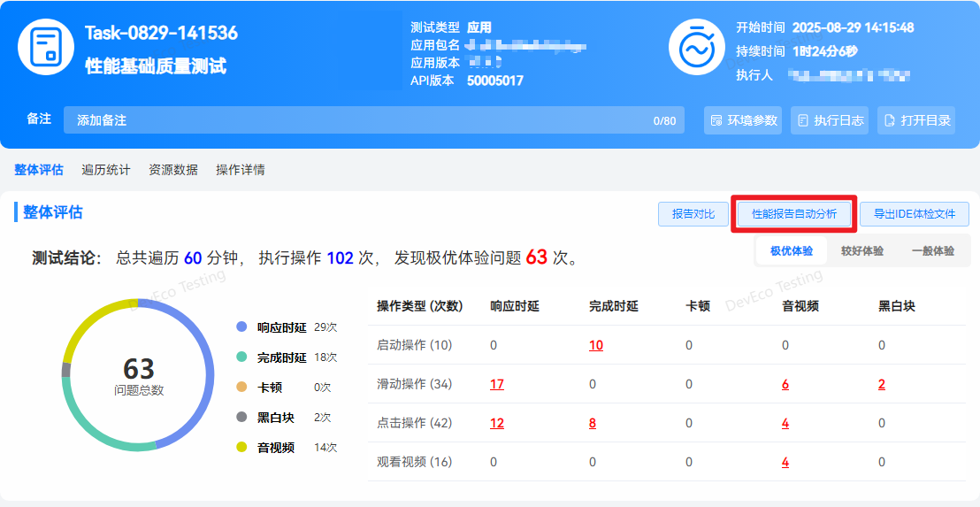980x507 pixels.
Task: Switch to the 遍历统计 tab
Action: point(106,170)
